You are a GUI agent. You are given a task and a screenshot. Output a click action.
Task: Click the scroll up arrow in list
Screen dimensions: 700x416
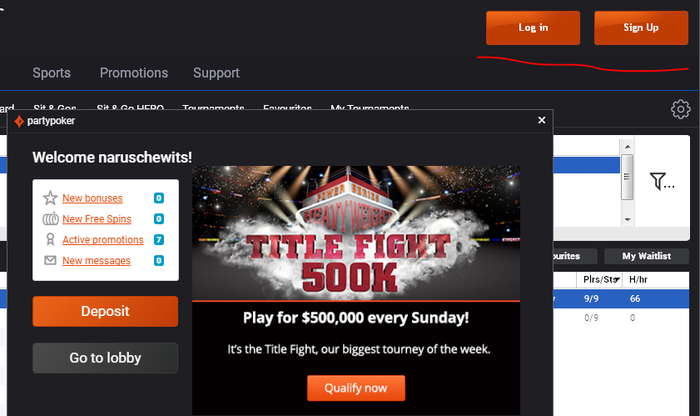(627, 146)
